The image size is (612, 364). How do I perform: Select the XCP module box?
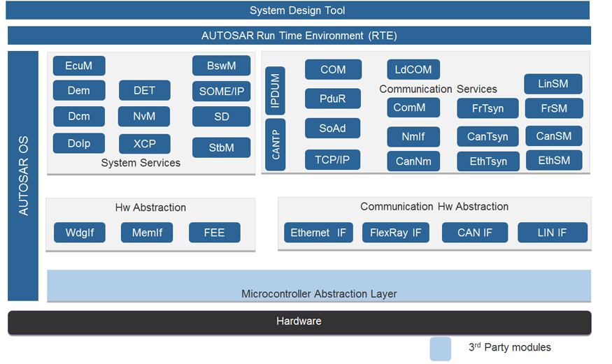[144, 144]
